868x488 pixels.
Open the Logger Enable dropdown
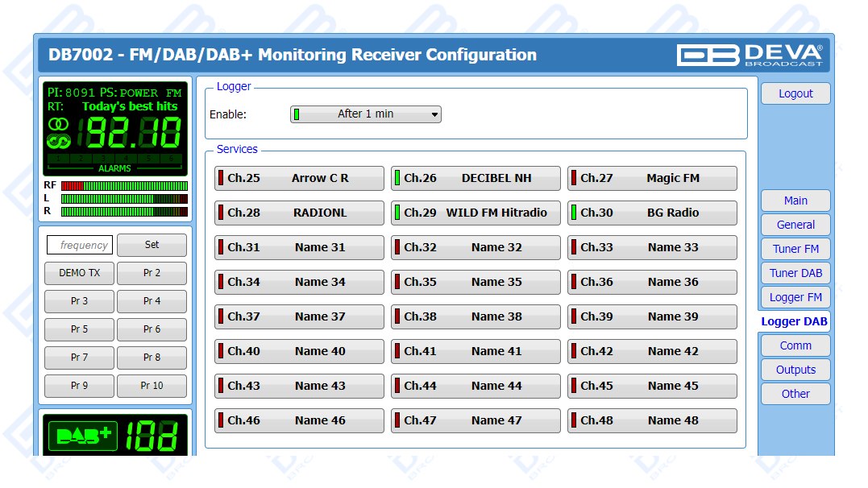(x=366, y=114)
